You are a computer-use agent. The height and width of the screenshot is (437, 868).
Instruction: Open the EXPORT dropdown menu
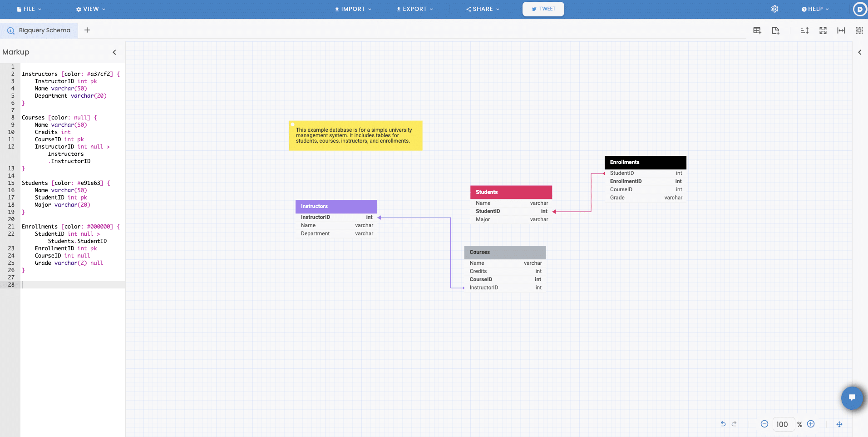(414, 9)
